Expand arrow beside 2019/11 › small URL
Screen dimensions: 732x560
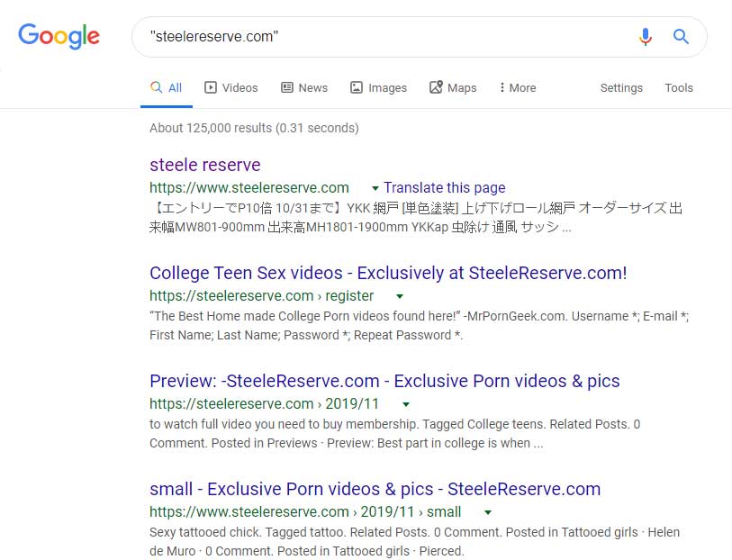(x=488, y=512)
